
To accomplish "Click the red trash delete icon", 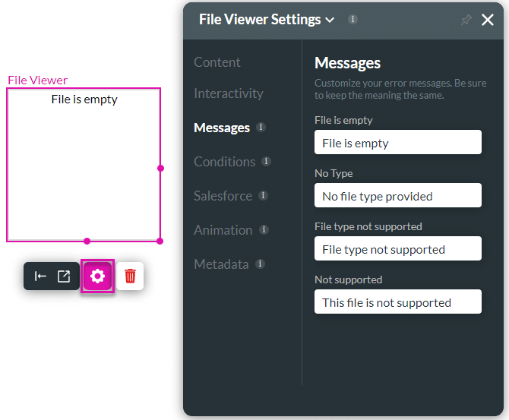I will click(130, 276).
